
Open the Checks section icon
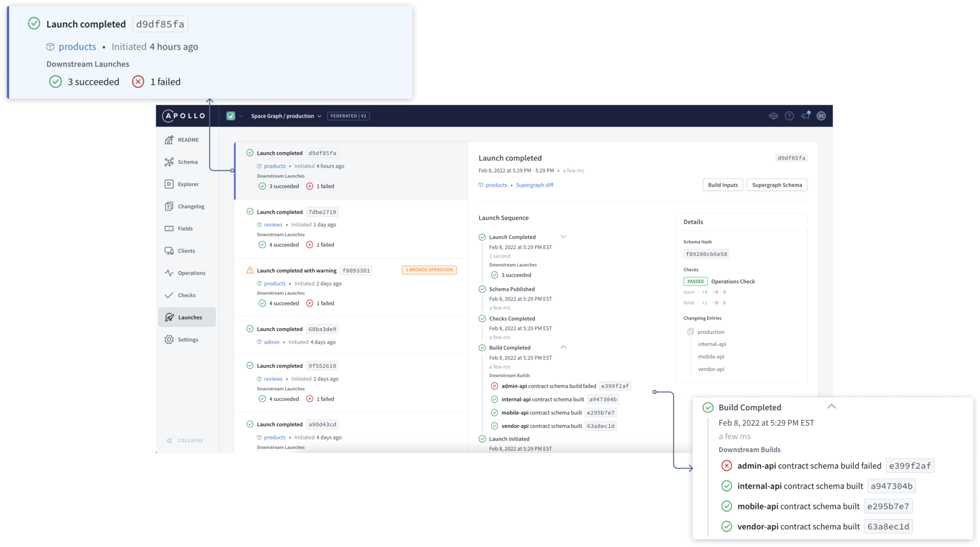(169, 295)
